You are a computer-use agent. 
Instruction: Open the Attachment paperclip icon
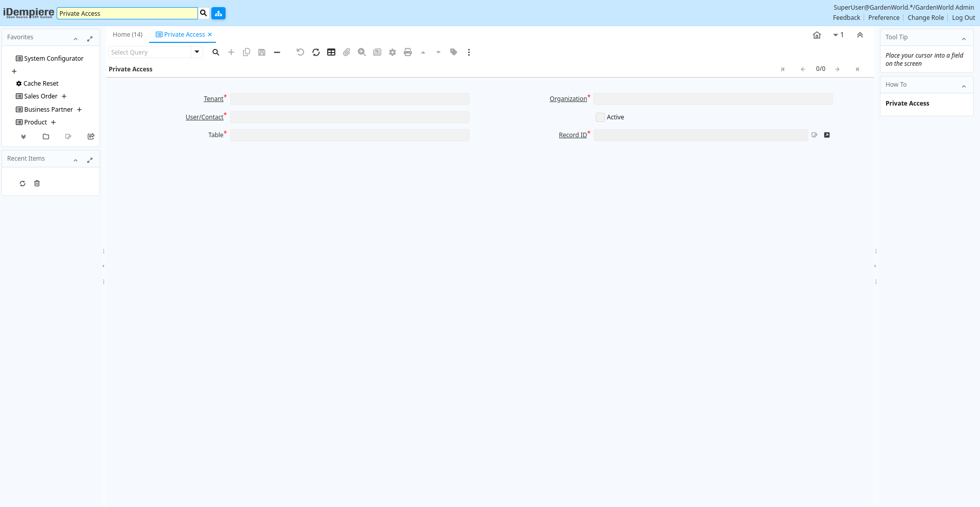point(347,52)
